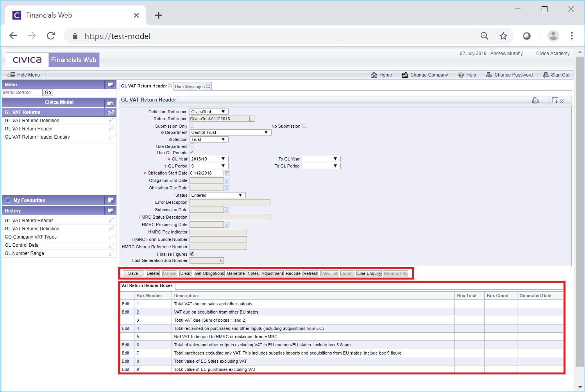This screenshot has height=392, width=585.
Task: Toggle the Finalise Figures checkbox
Action: pyautogui.click(x=192, y=253)
